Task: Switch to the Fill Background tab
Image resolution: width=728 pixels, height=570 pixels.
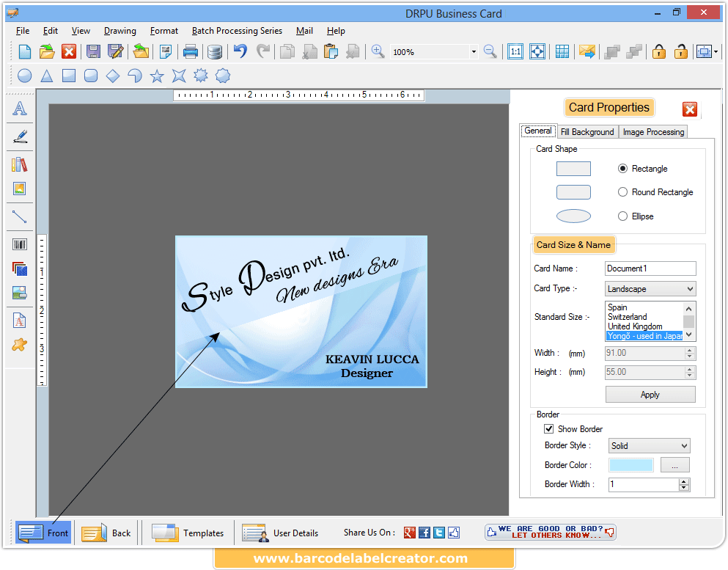Action: 587,131
